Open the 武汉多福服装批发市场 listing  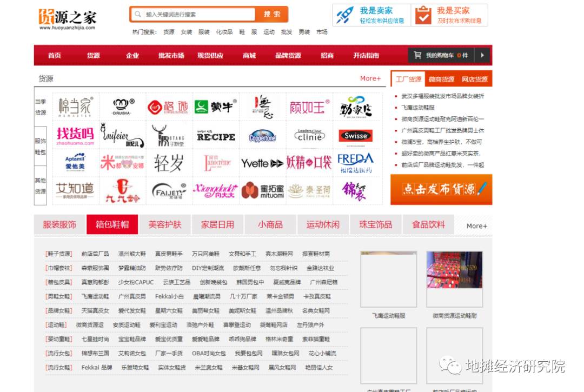442,96
